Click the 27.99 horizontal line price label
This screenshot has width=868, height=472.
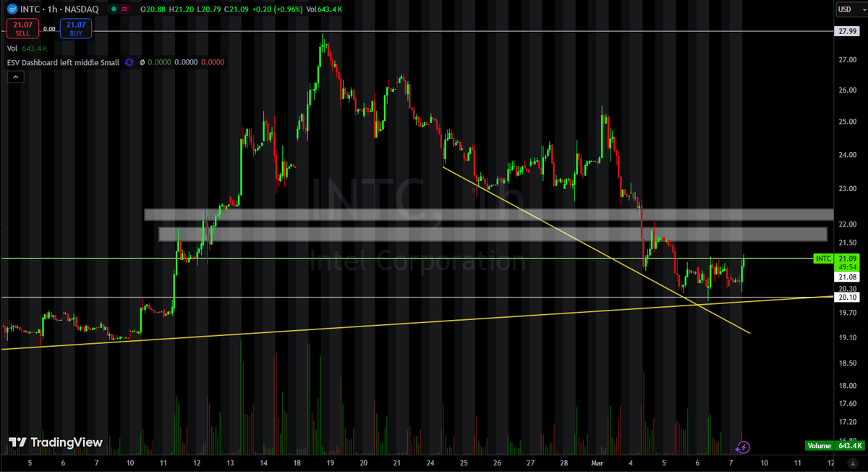click(x=848, y=31)
